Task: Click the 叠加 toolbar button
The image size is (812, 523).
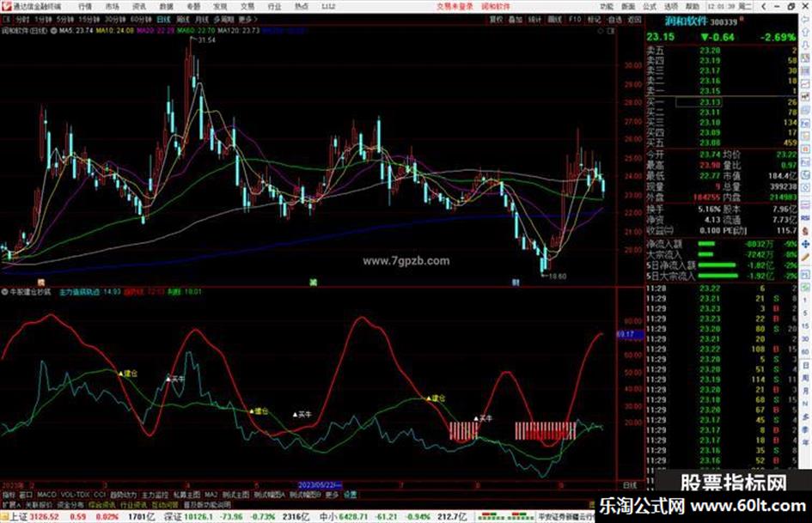Action: click(x=516, y=19)
